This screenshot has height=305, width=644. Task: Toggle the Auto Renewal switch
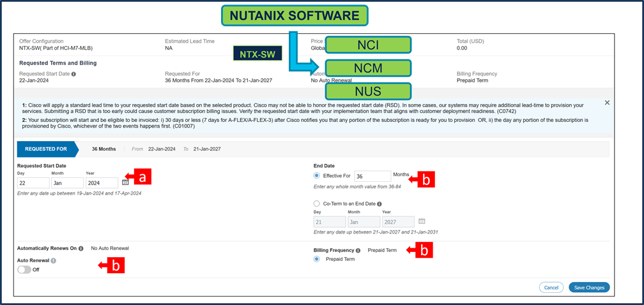pos(24,270)
